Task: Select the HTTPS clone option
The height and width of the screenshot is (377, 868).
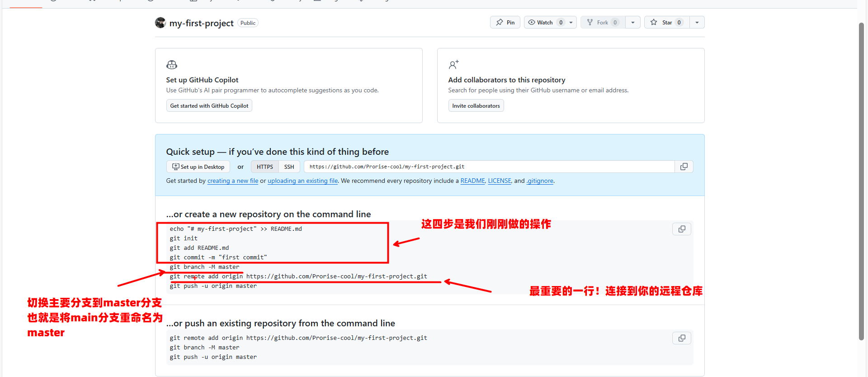Action: pyautogui.click(x=264, y=167)
